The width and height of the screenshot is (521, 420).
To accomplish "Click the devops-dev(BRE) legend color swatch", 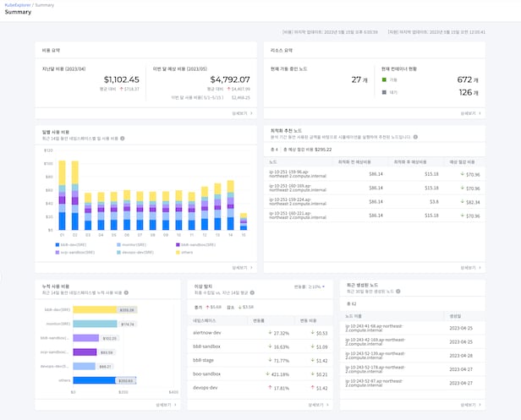I will (x=118, y=252).
